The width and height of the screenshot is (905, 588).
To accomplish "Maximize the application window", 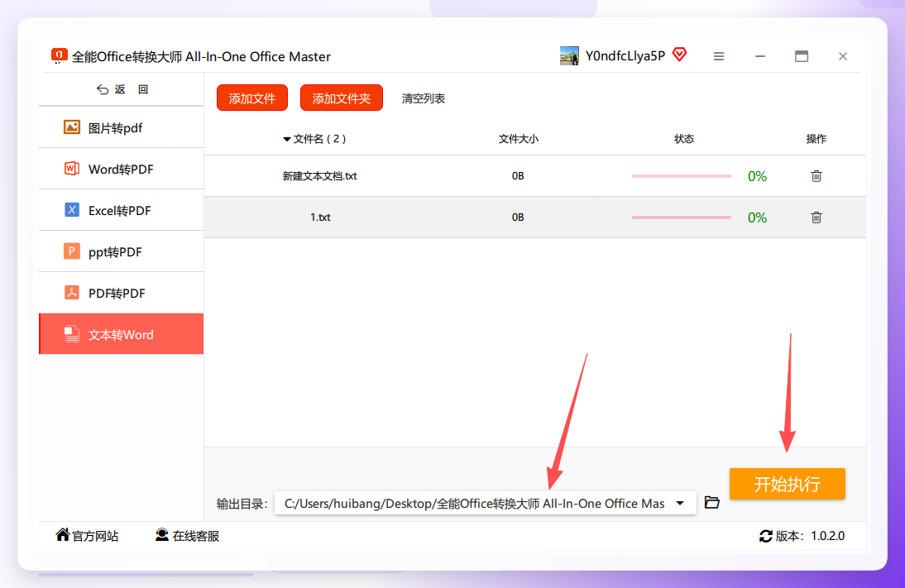I will click(x=801, y=56).
